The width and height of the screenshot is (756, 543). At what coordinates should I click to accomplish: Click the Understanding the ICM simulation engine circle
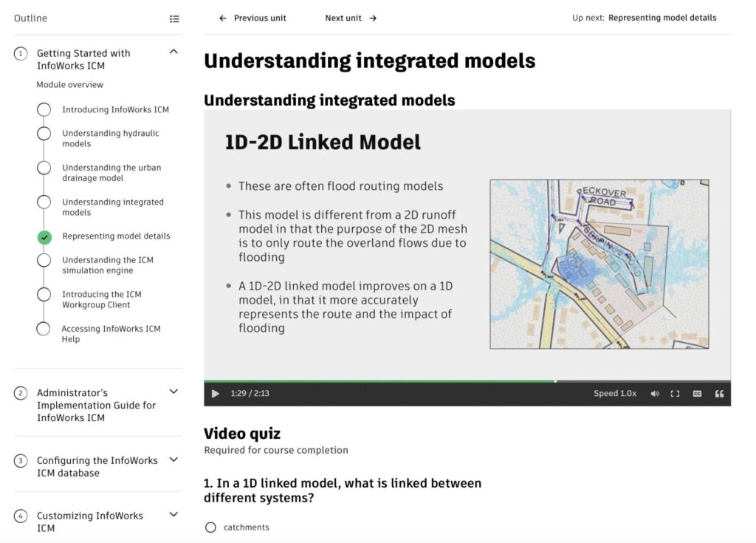tap(44, 259)
